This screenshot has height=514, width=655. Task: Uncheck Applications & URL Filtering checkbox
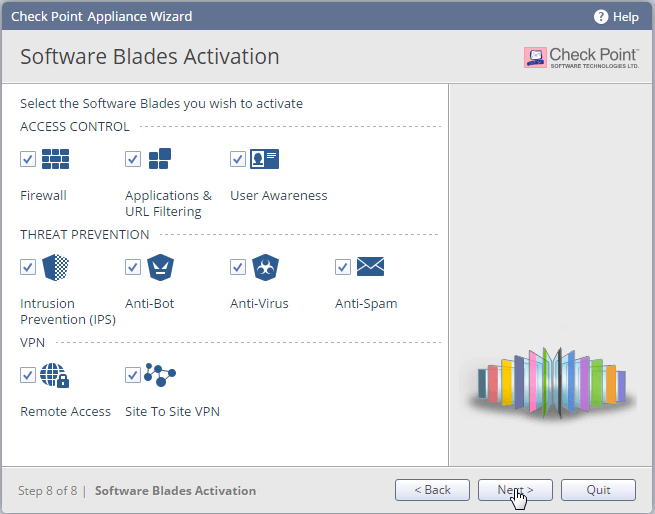coord(133,159)
